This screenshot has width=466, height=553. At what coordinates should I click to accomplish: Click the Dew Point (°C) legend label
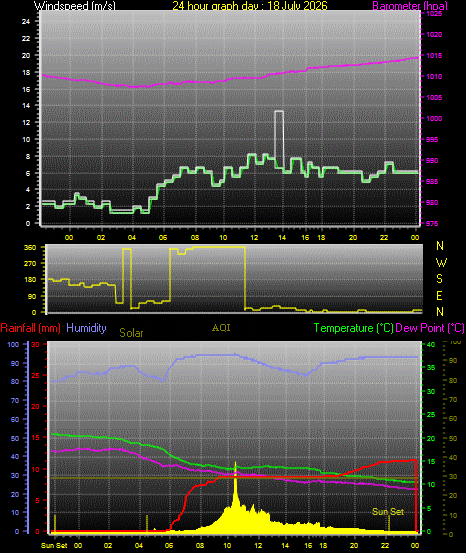pos(430,328)
